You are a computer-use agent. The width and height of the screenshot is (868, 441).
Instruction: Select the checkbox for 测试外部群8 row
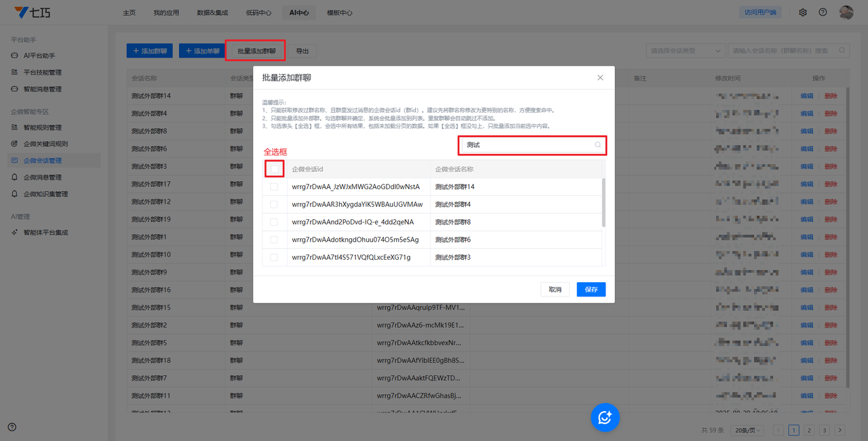click(x=274, y=222)
